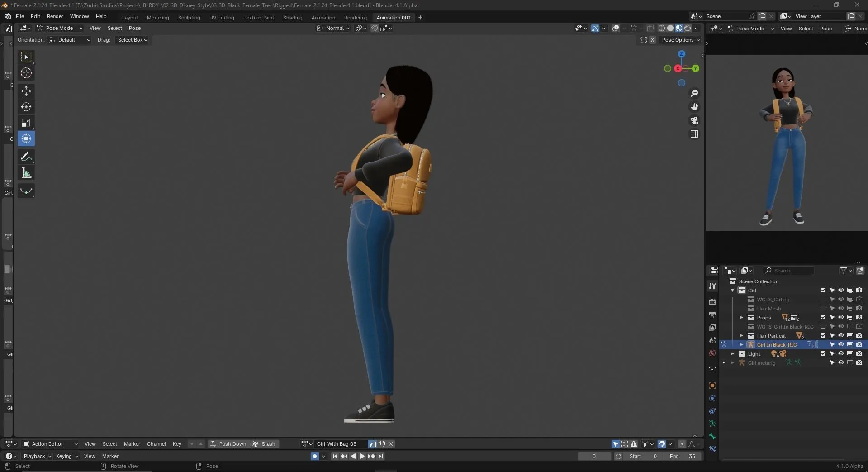Click the Push Down button
The image size is (868, 472).
tap(229, 444)
